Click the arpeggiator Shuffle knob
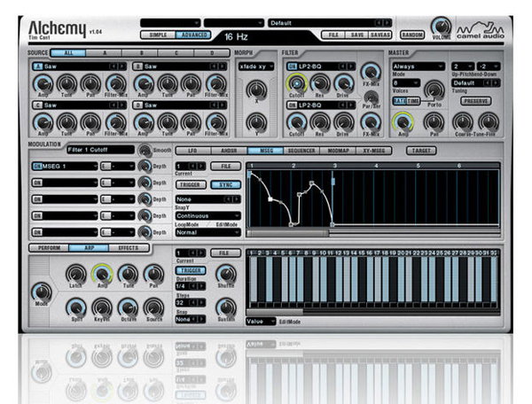 [x=226, y=273]
